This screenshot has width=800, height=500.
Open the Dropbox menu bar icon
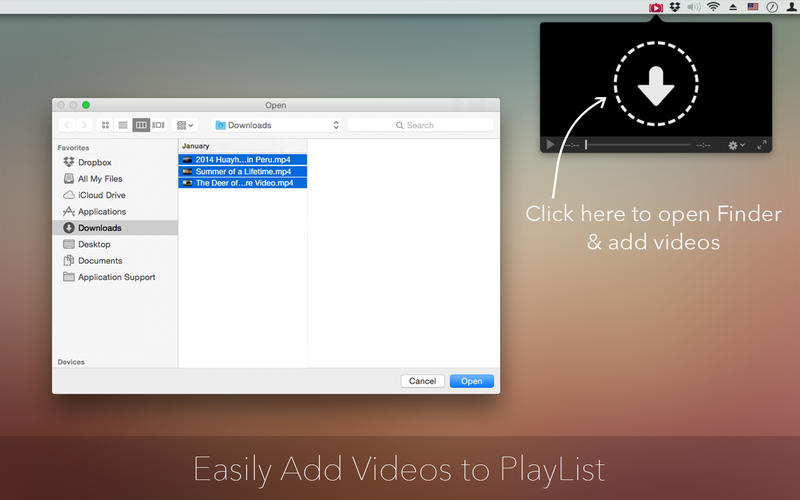[x=675, y=7]
